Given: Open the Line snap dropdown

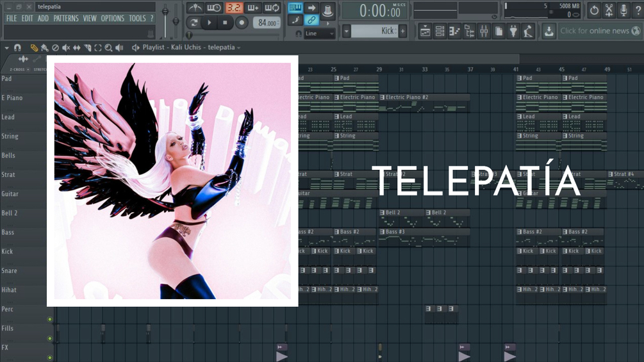Looking at the screenshot, I should click(319, 33).
